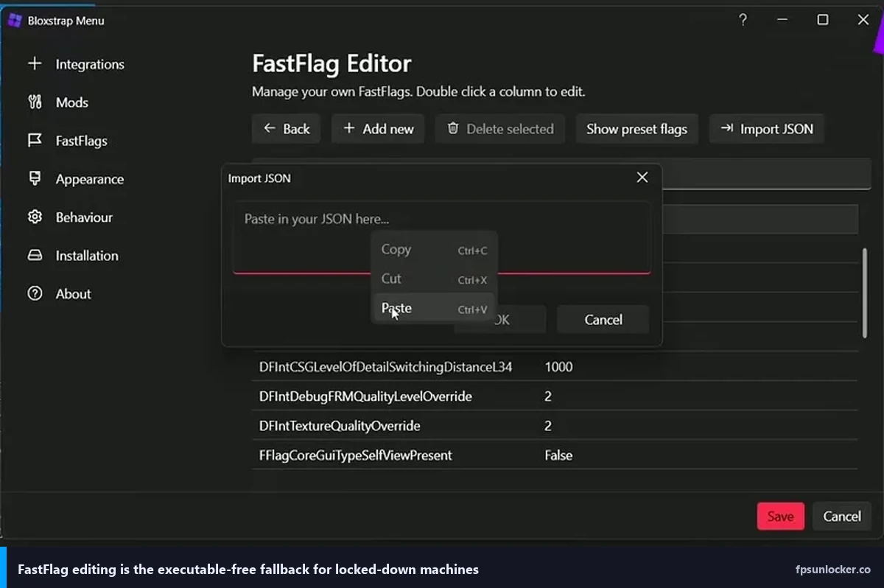
Task: Open help via title bar question mark
Action: [x=743, y=21]
